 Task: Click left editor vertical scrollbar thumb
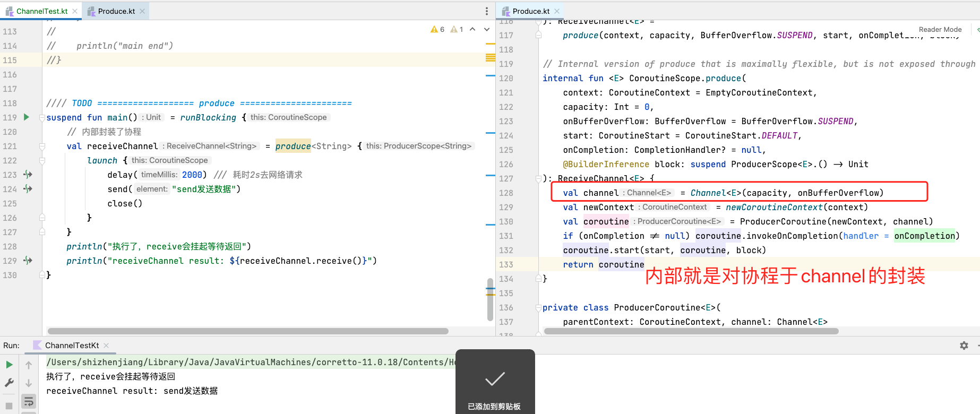pyautogui.click(x=490, y=299)
